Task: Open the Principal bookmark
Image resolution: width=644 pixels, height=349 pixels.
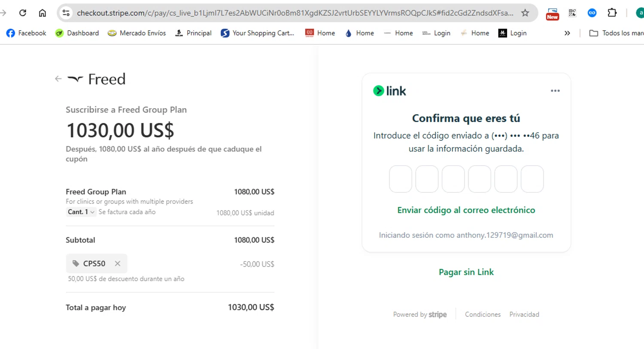Action: pyautogui.click(x=193, y=33)
